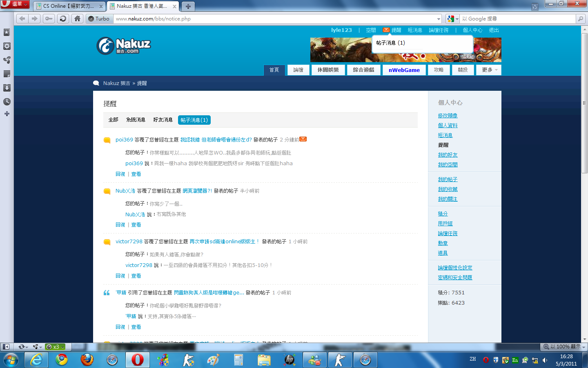Viewport: 588px width, 368px height.
Task: Click the orange envelope reminder icon
Action: (386, 30)
